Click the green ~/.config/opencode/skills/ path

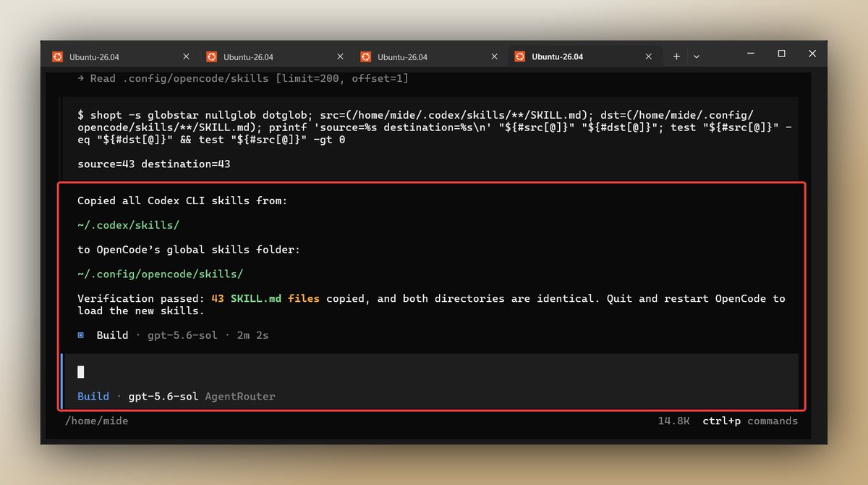(161, 274)
